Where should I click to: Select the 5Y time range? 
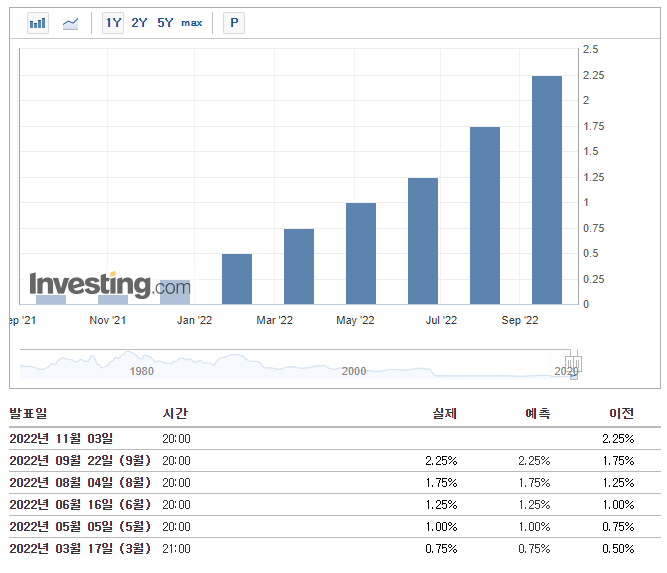point(165,23)
